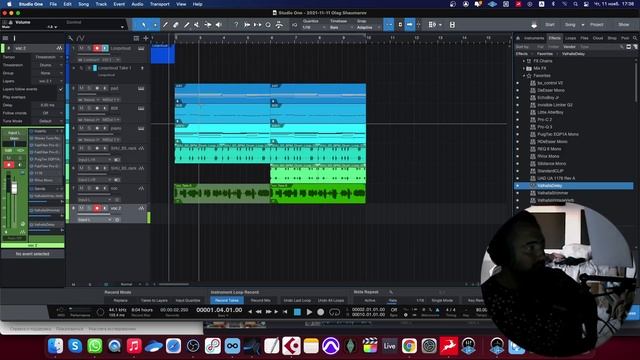
Task: Click the browser Home icon
Action: pyautogui.click(x=518, y=38)
